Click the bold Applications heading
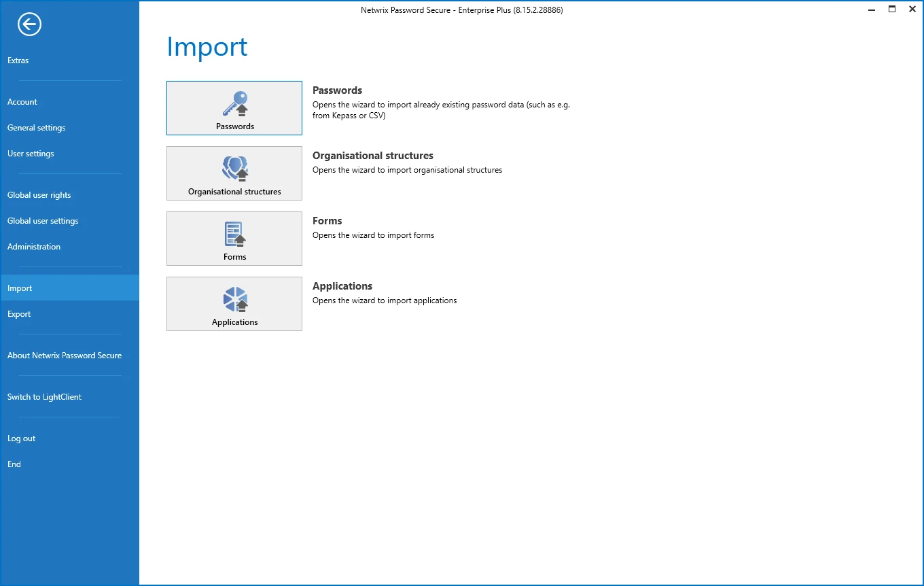This screenshot has width=924, height=586. 342,286
